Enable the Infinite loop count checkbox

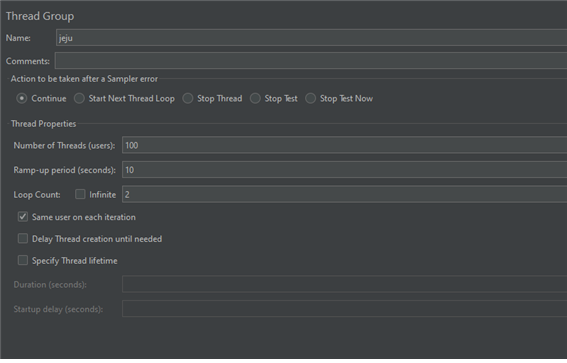pos(80,194)
